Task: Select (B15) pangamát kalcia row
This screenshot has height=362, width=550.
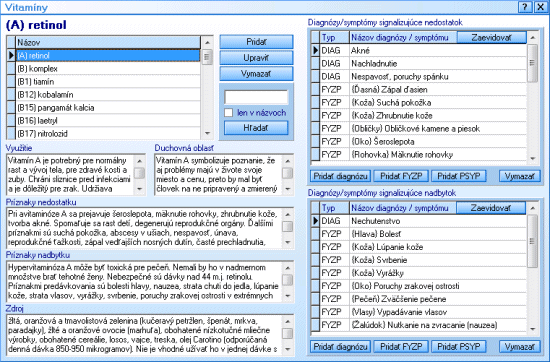Action: coord(108,108)
